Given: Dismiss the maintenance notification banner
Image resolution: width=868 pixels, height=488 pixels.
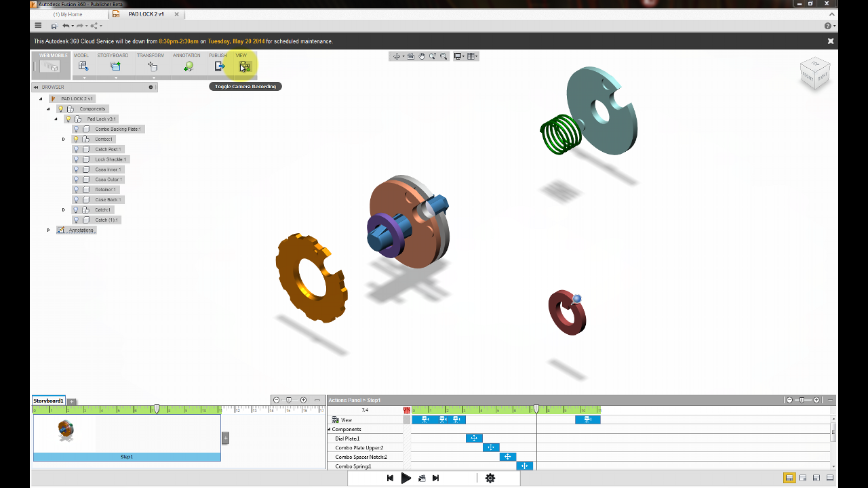Looking at the screenshot, I should 831,41.
